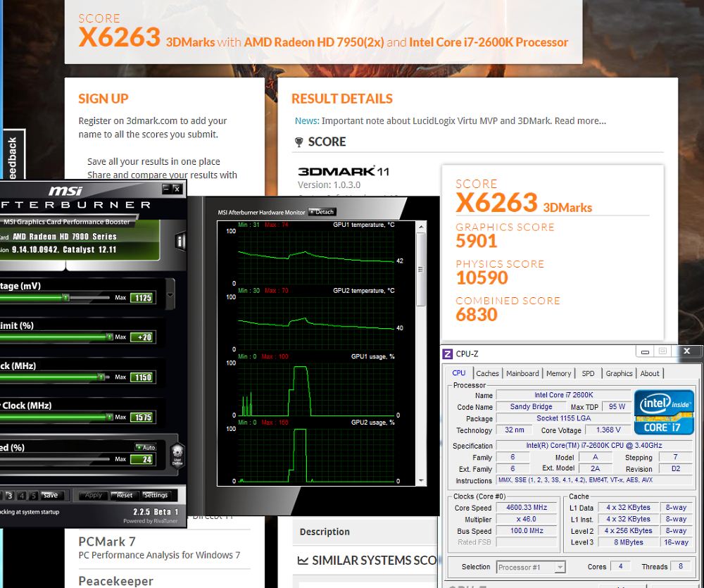Select Afterburner profile slot 4
Viewport: 704px width, 588px height.
point(22,496)
